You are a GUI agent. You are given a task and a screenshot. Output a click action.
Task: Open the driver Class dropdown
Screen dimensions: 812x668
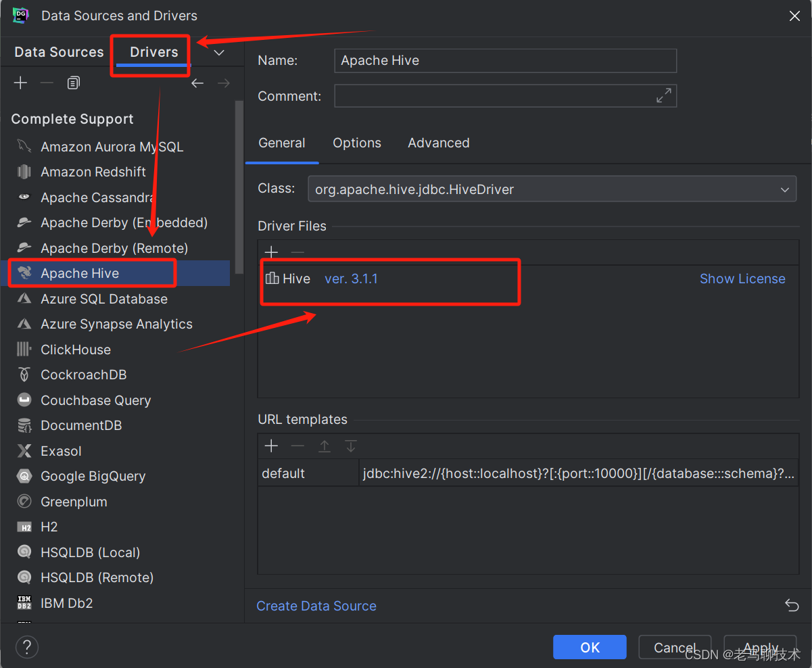click(x=785, y=190)
